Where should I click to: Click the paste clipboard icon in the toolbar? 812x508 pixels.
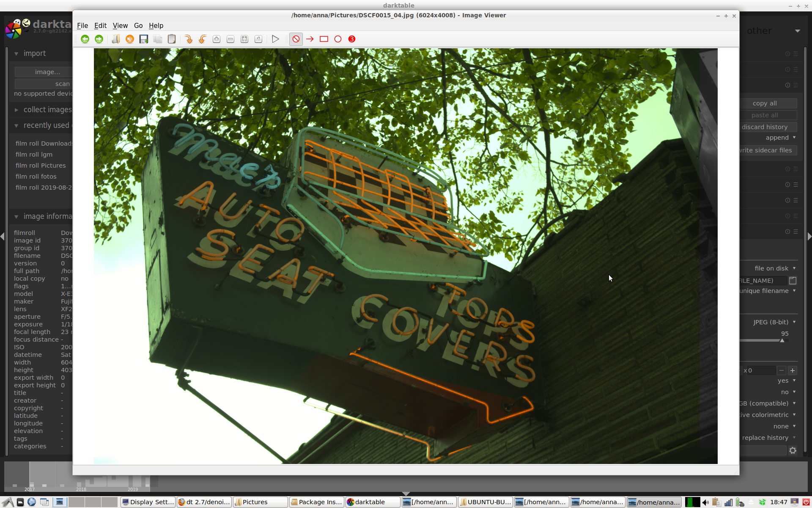tap(172, 39)
